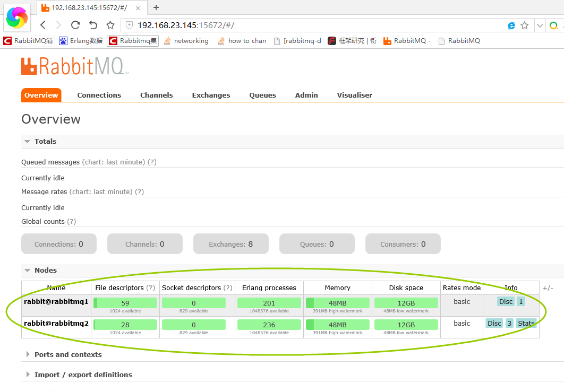Click the Stats badge for rabbitmq2
This screenshot has width=564, height=392.
[x=526, y=323]
